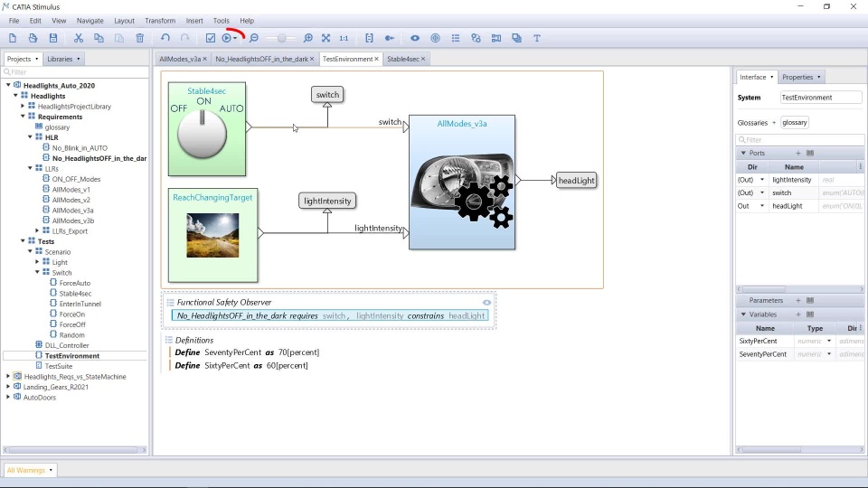Toggle the Functional Safety Observer eye
868x488 pixels.
pyautogui.click(x=486, y=303)
